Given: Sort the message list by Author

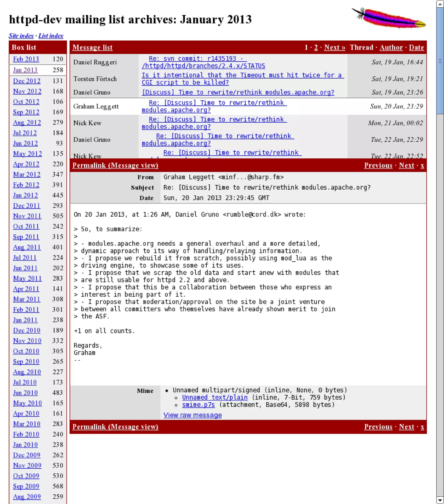Looking at the screenshot, I should [391, 47].
